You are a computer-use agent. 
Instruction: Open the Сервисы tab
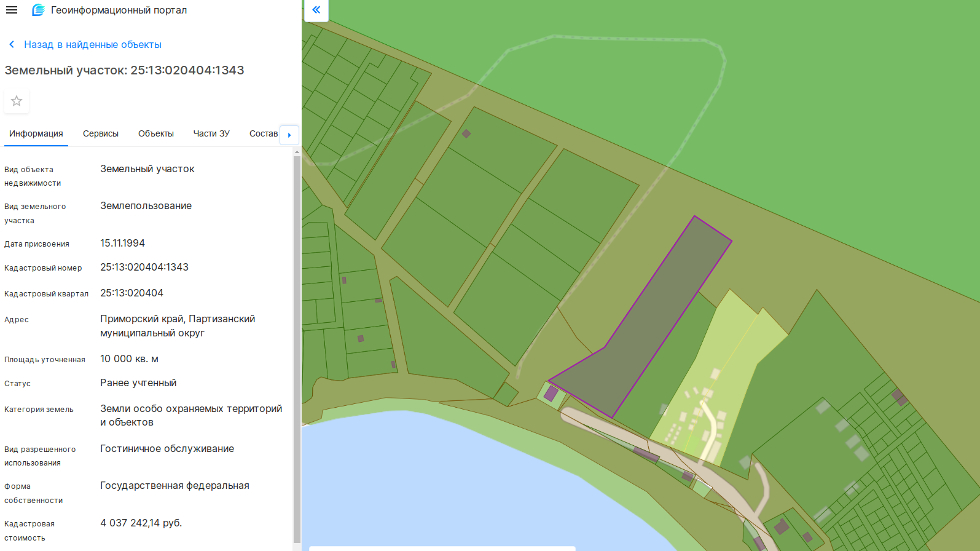click(x=101, y=133)
